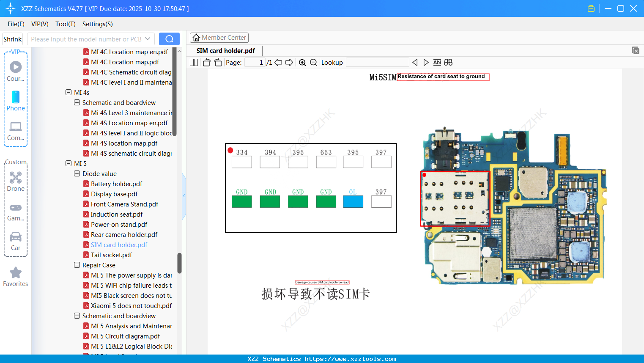This screenshot has width=644, height=363.
Task: Click the binoculars search icon
Action: 448,63
